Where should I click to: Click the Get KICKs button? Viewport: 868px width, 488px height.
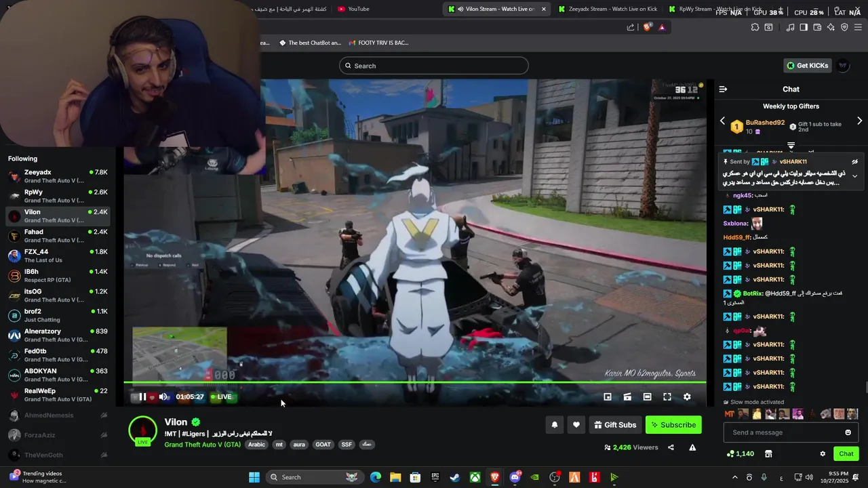click(x=807, y=66)
